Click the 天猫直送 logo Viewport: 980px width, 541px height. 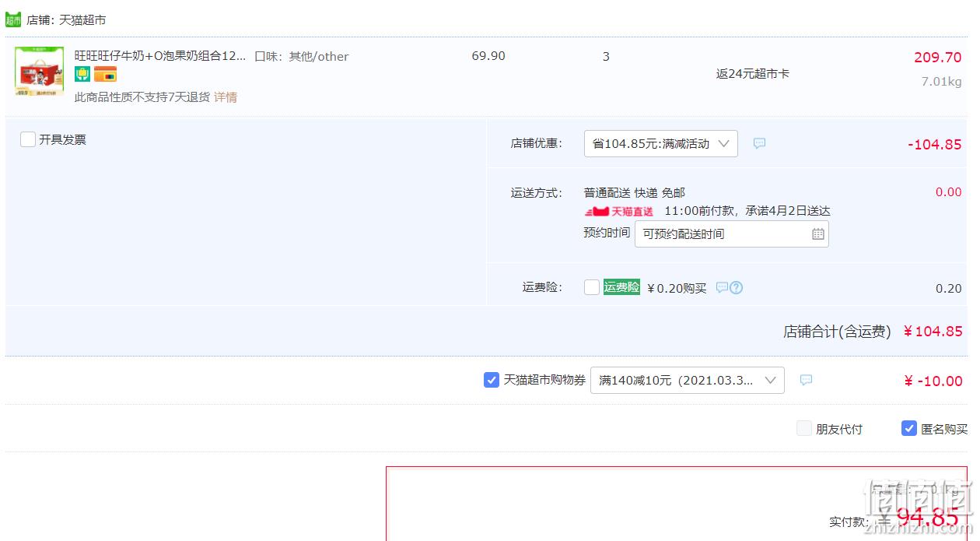coord(619,212)
